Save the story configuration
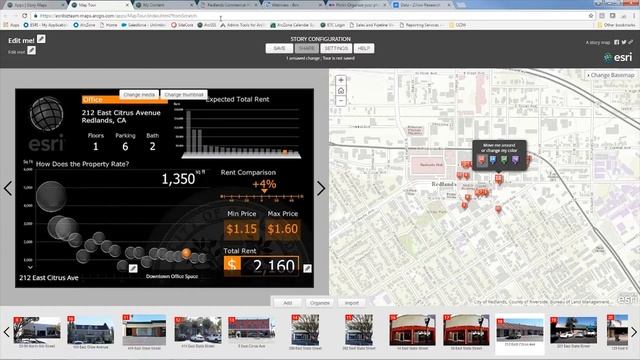This screenshot has width=640, height=360. (x=279, y=48)
